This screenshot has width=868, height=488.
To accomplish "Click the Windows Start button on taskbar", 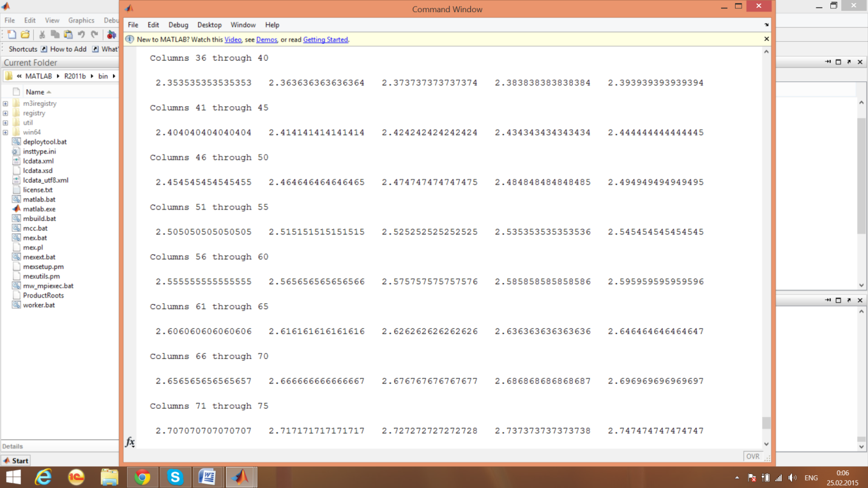I will pos(13,477).
